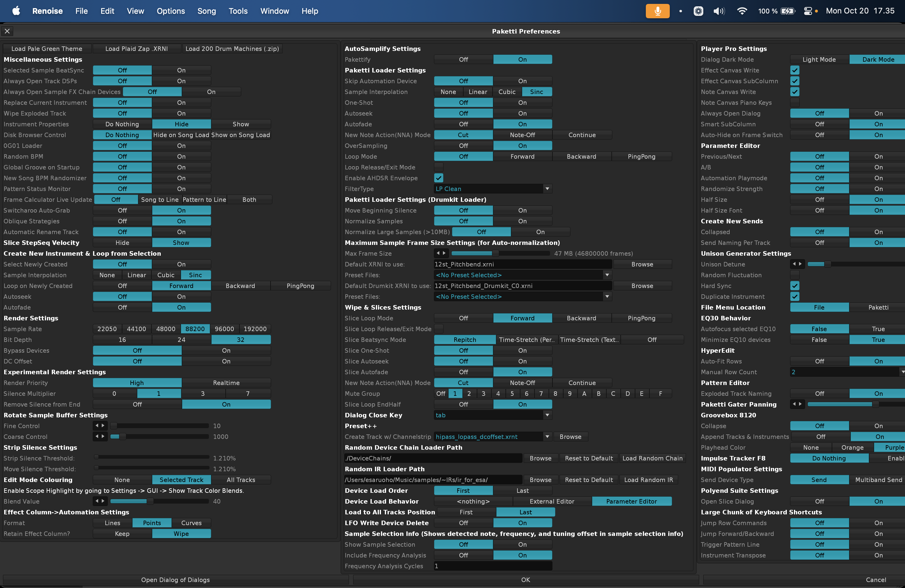This screenshot has height=588, width=905.
Task: Open the Tools menu
Action: point(238,11)
